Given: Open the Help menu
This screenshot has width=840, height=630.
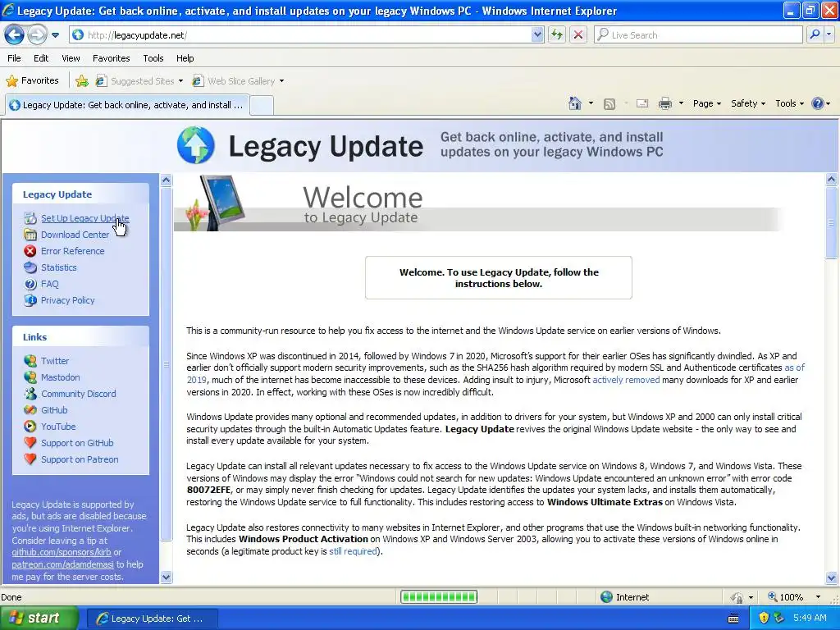Looking at the screenshot, I should 185,58.
